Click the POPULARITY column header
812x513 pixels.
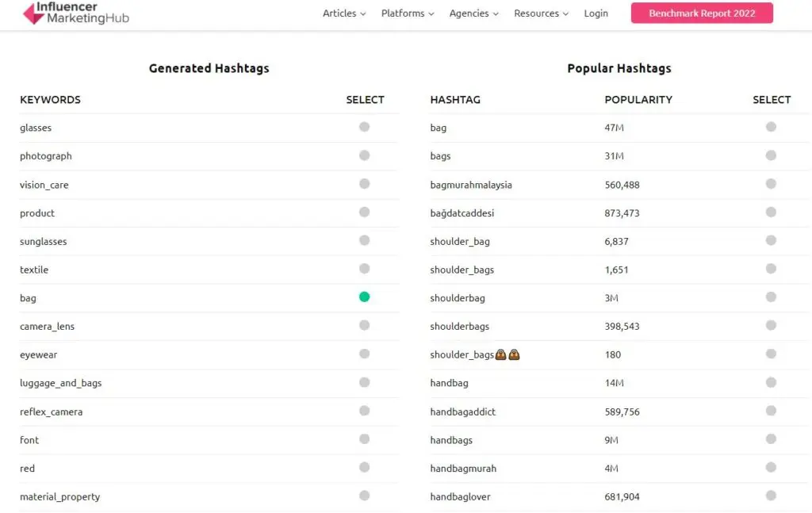click(638, 100)
